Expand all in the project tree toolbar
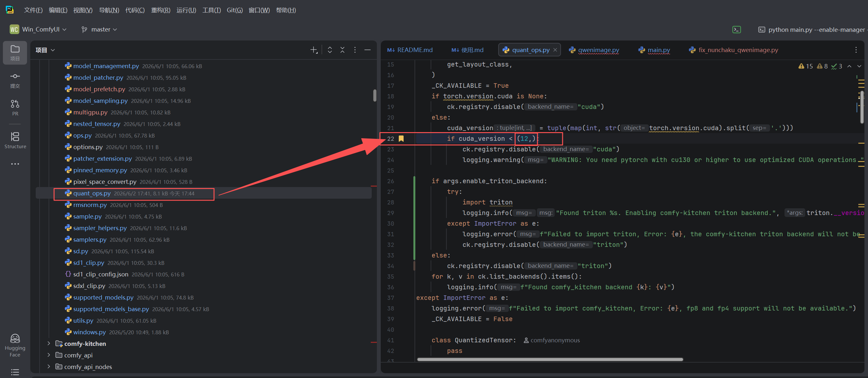 [x=330, y=50]
